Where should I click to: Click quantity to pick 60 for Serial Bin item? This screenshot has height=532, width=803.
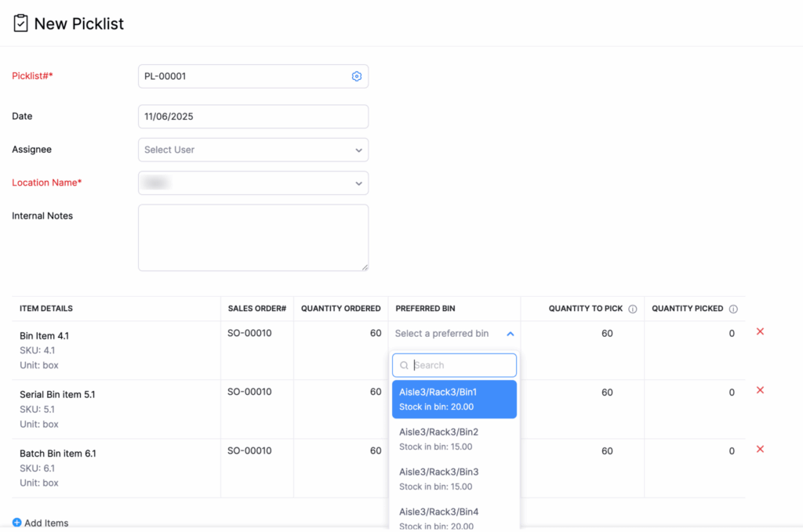(607, 393)
